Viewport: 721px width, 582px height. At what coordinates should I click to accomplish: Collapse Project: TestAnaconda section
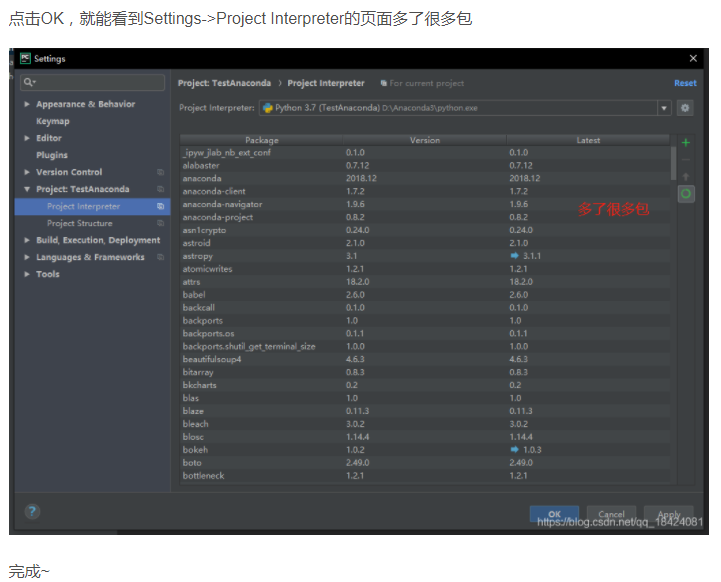[x=27, y=189]
